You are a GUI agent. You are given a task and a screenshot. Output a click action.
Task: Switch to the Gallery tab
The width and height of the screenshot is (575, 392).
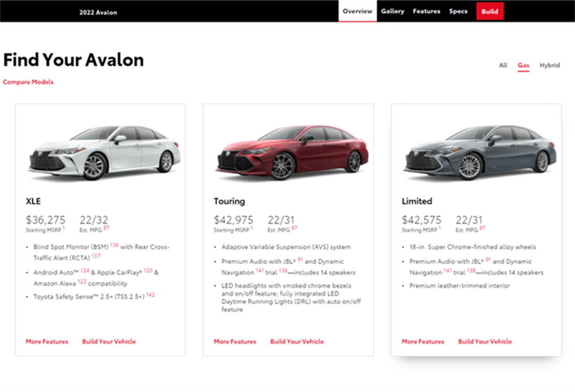(392, 11)
